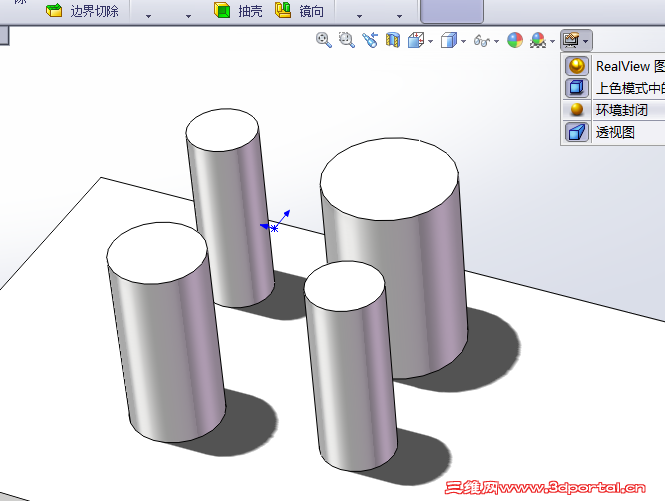Image resolution: width=665 pixels, height=501 pixels.
Task: Select the top face of largest cylinder
Action: click(x=389, y=179)
